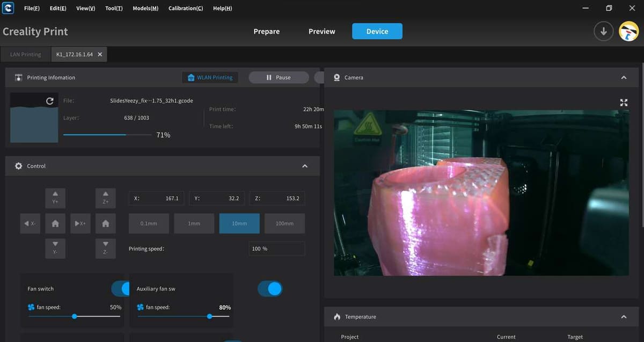Refresh the print preview thumbnail
The width and height of the screenshot is (644, 342).
point(50,101)
